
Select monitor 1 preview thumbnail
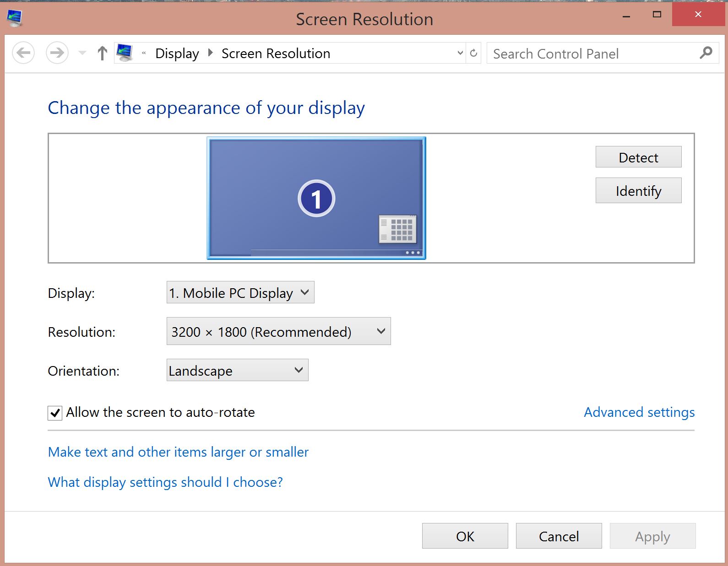tap(316, 198)
